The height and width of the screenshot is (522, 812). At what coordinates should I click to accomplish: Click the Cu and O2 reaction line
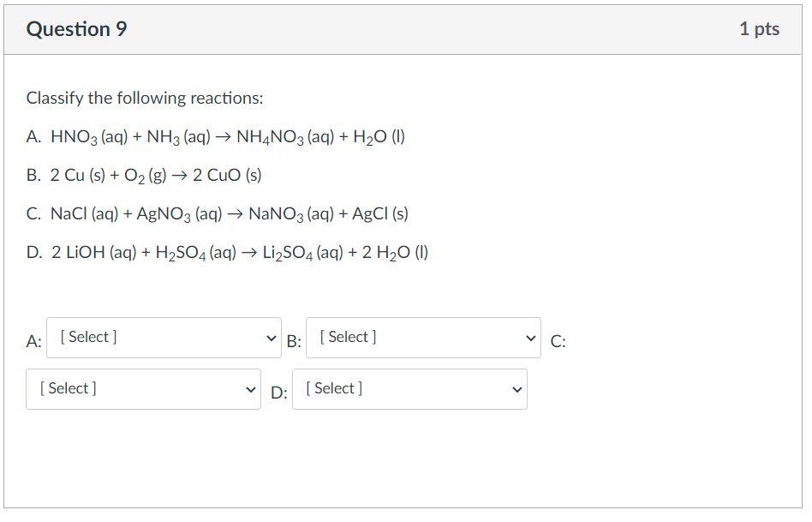[144, 176]
